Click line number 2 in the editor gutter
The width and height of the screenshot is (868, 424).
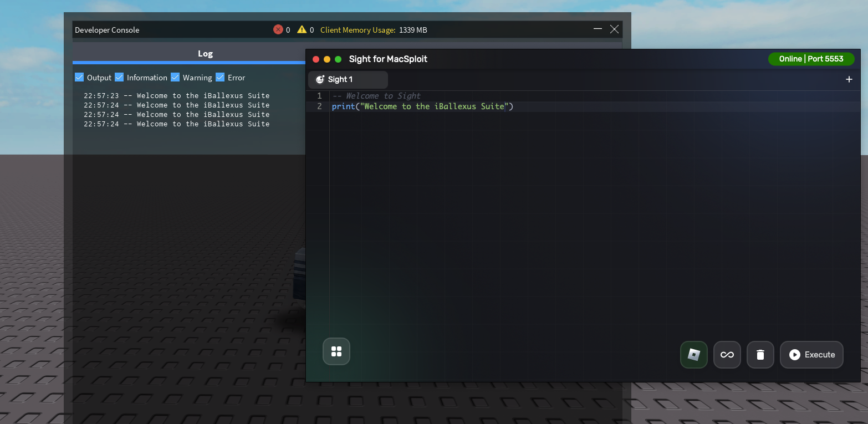pos(319,106)
